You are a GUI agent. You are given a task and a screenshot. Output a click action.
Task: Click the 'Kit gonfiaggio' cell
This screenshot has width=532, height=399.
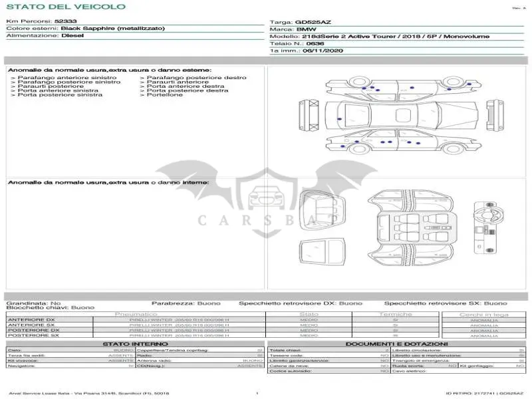click(492, 366)
